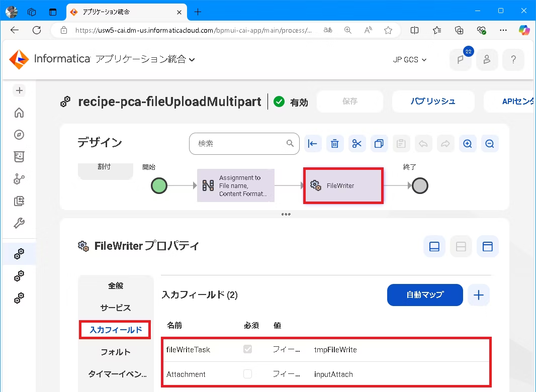This screenshot has width=536, height=392.
Task: Open the Explore compass icon in sidebar
Action: [19, 135]
